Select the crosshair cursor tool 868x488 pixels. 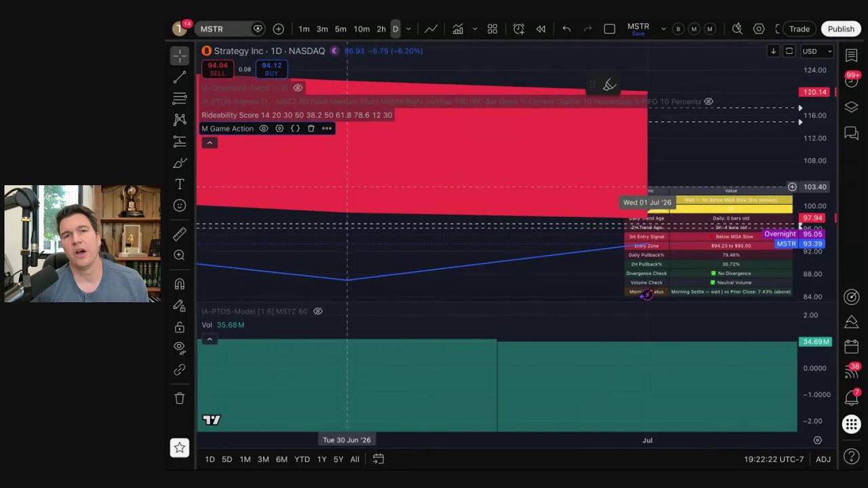(180, 55)
